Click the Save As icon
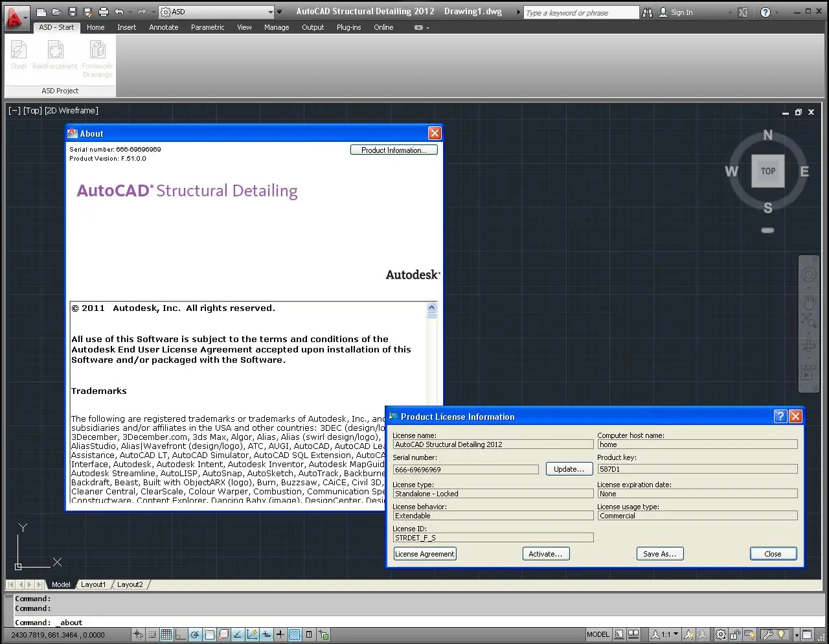This screenshot has height=644, width=829. click(x=88, y=12)
